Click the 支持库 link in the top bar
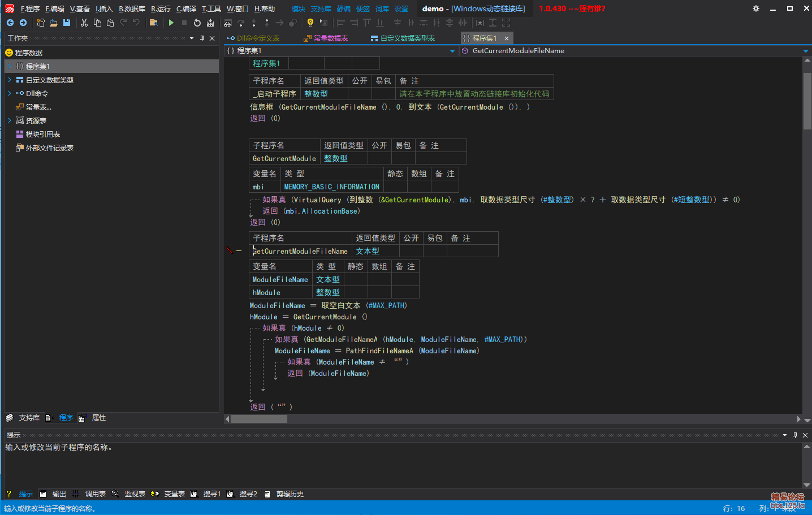This screenshot has width=812, height=515. (321, 8)
